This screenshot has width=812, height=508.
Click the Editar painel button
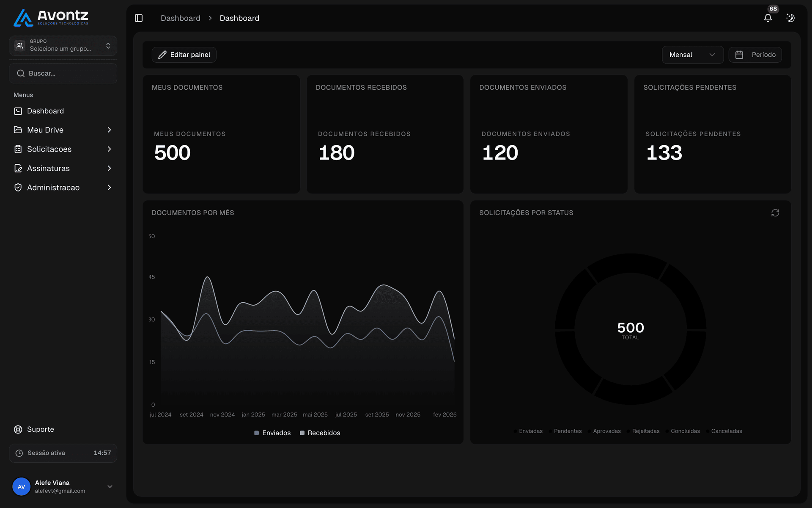click(x=184, y=55)
